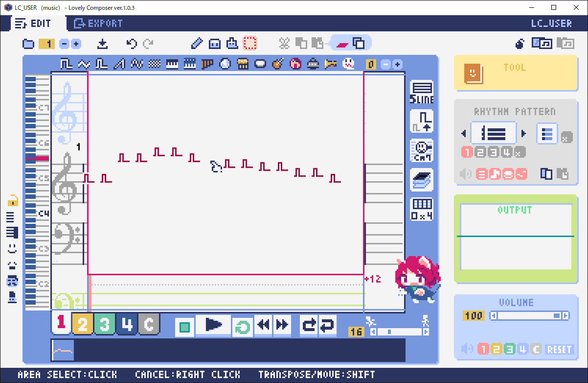Viewport: 588px width, 383px height.
Task: Switch to the EDIT tab
Action: coord(33,24)
